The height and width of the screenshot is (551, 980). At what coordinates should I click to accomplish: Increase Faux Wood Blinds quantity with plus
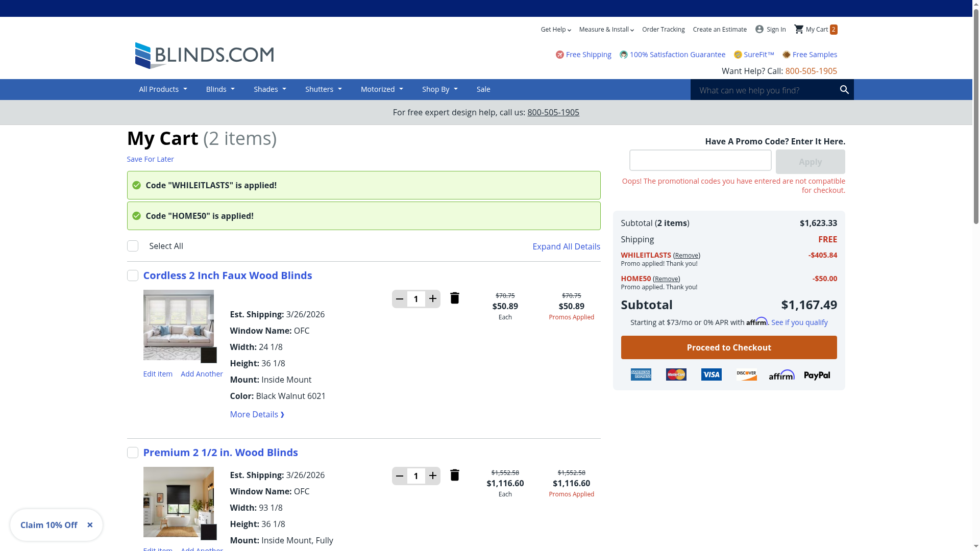tap(433, 299)
